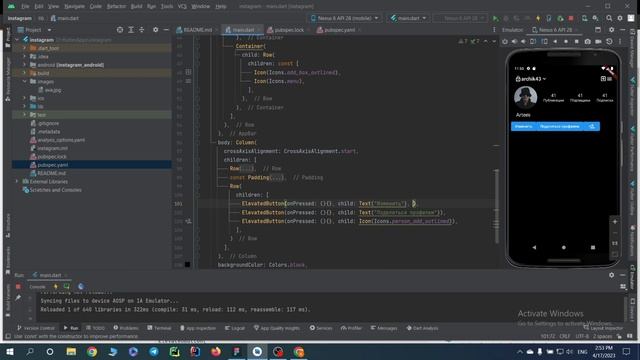Trigger Flutter hot reload lightning icon in toolbar
The image size is (640, 360).
coord(538,18)
